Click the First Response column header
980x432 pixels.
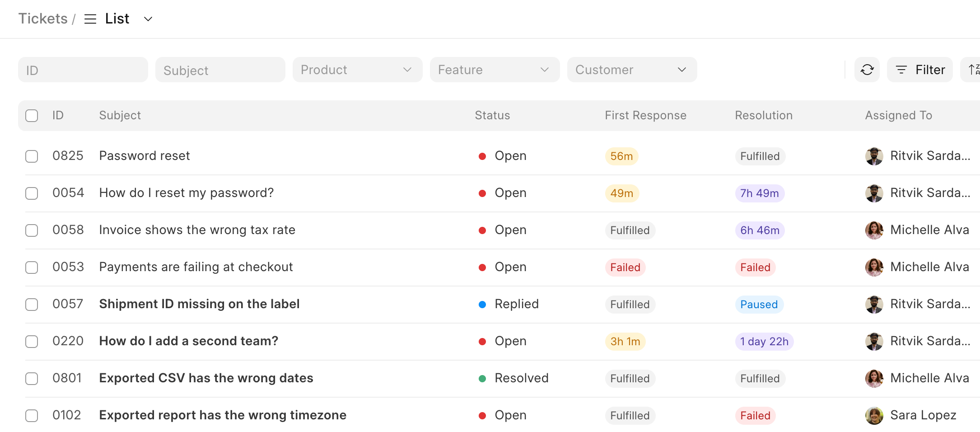(645, 115)
